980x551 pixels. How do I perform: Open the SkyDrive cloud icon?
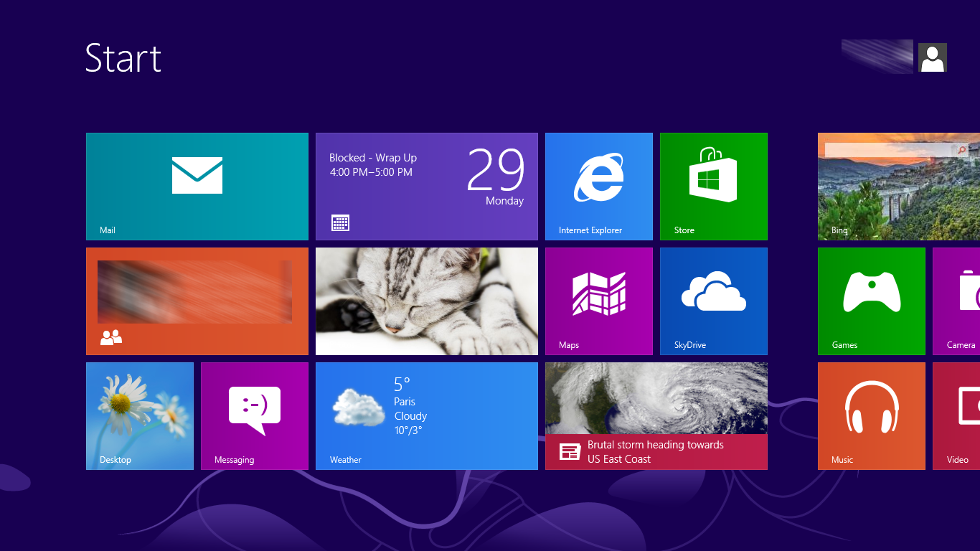click(x=714, y=291)
